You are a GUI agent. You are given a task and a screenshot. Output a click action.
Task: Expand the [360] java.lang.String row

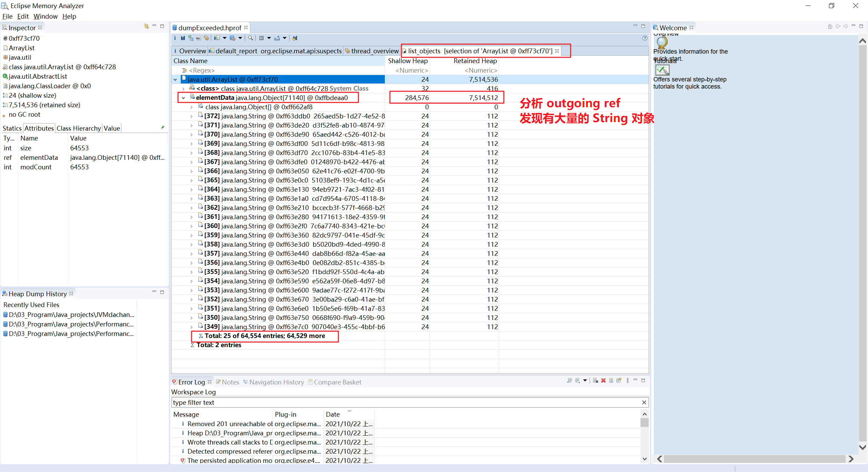coord(192,226)
